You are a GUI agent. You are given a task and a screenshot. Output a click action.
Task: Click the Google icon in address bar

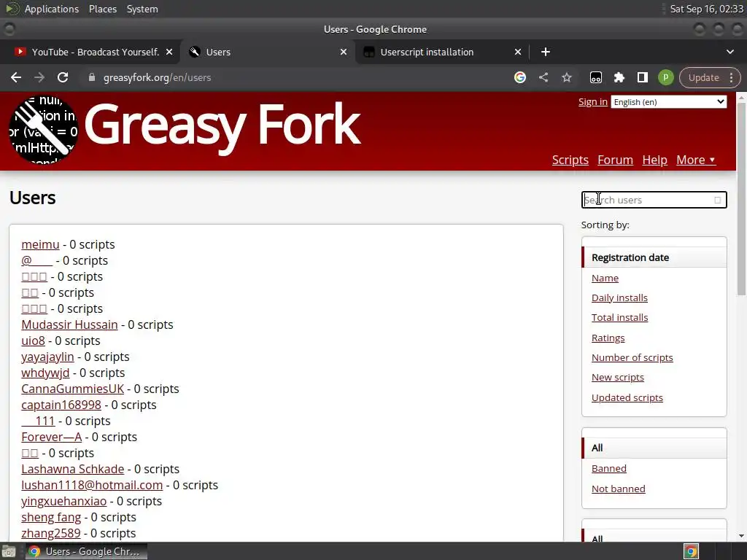(519, 77)
